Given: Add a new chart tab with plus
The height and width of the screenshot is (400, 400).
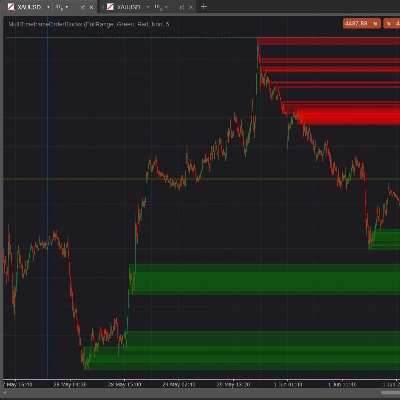Looking at the screenshot, I should [x=204, y=6].
